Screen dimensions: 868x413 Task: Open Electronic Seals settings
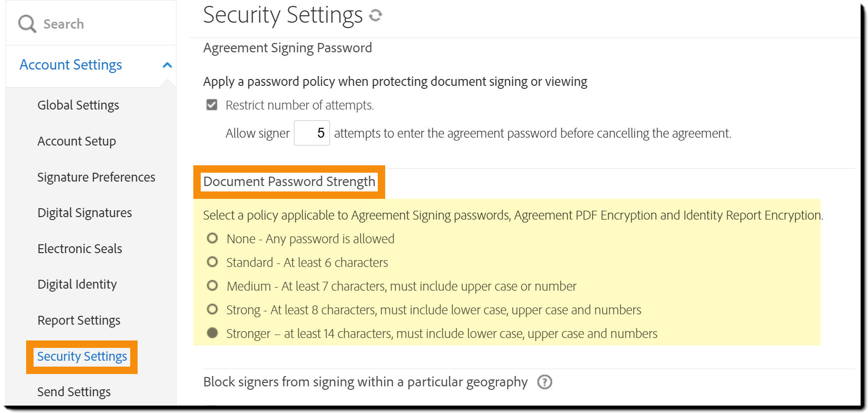click(79, 249)
